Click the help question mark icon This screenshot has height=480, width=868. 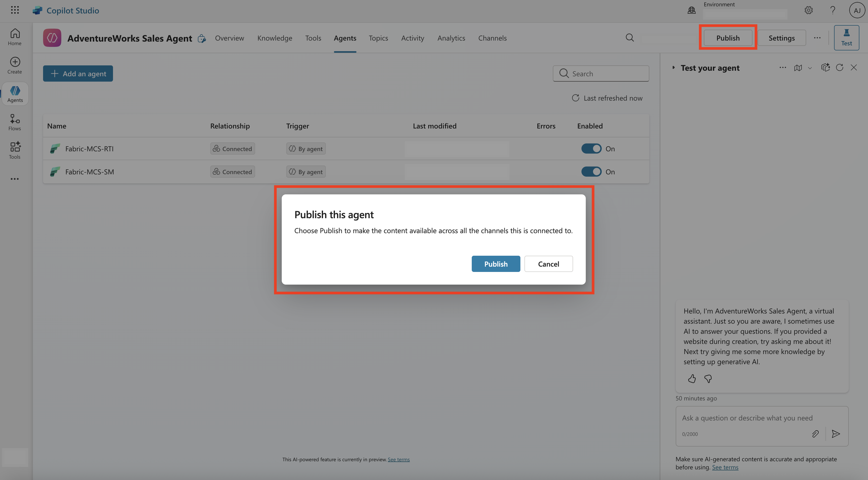[x=833, y=10]
